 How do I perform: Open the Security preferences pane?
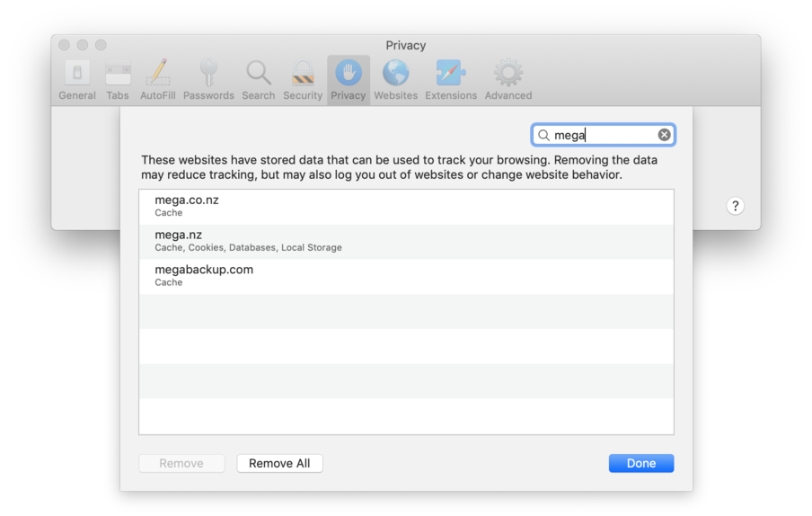pyautogui.click(x=303, y=80)
